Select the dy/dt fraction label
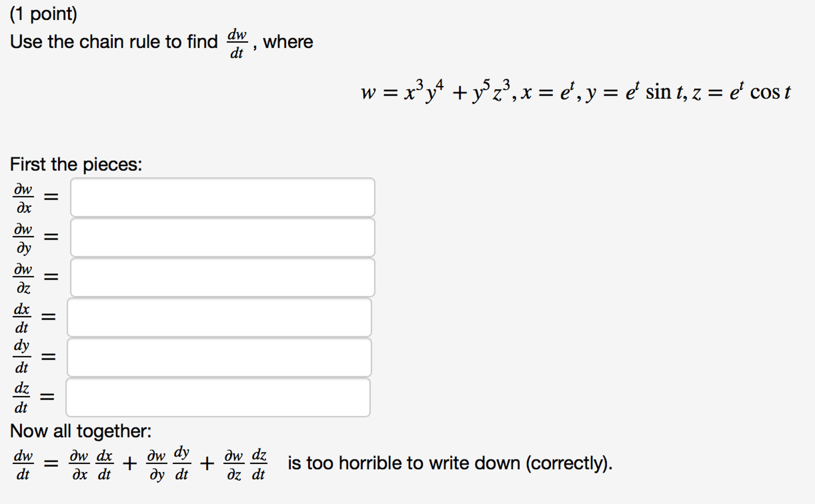Screen dimensions: 815x504 pyautogui.click(x=22, y=356)
